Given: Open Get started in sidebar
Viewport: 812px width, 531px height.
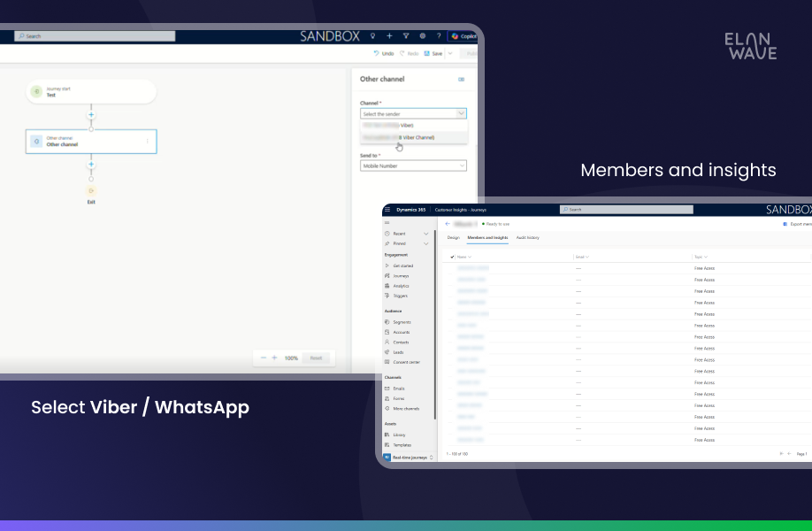Looking at the screenshot, I should click(x=402, y=265).
